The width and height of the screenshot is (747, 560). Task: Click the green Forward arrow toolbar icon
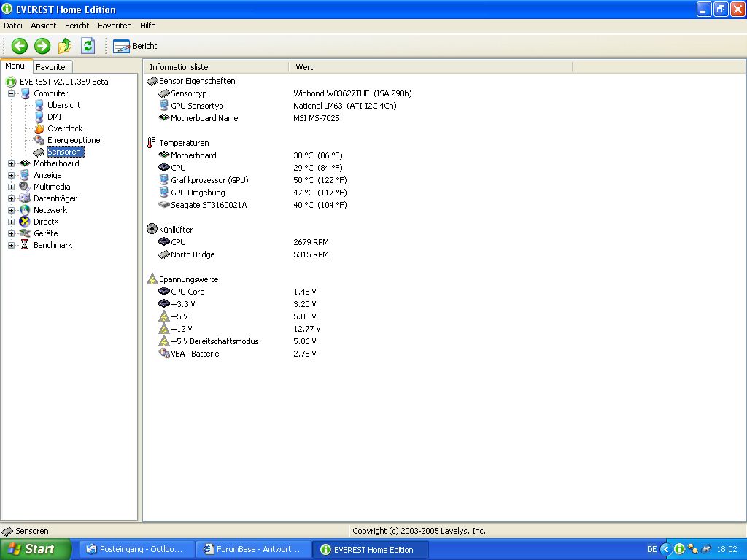(x=42, y=46)
